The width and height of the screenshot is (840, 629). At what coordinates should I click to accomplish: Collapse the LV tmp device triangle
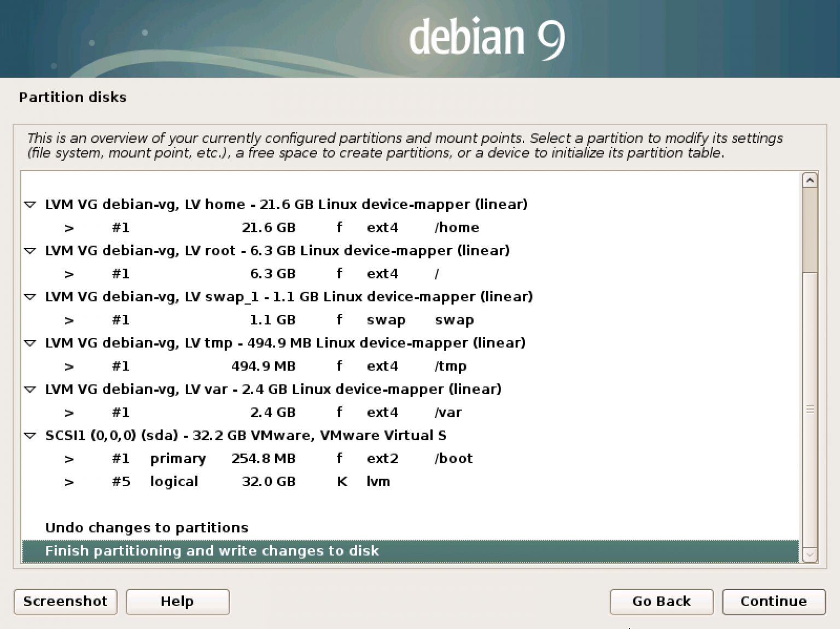[x=30, y=343]
